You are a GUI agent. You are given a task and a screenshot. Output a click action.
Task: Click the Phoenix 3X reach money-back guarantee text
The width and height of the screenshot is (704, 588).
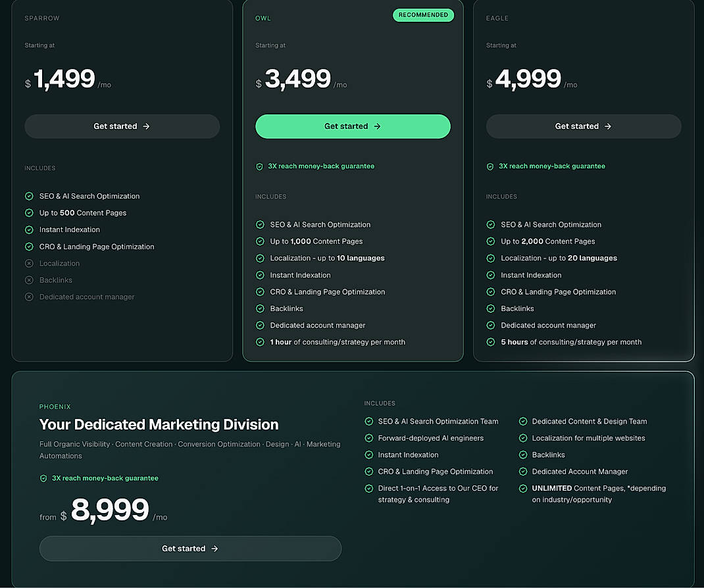point(105,478)
